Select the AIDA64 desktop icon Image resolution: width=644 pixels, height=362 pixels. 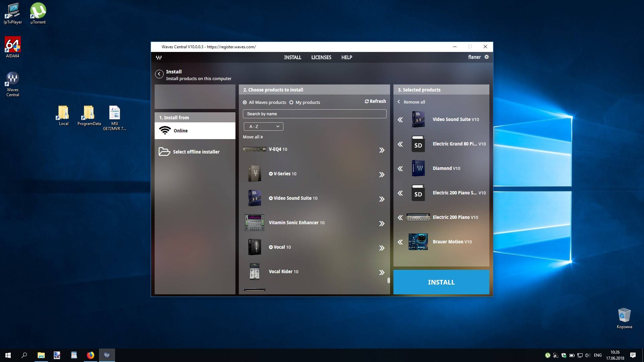(12, 47)
